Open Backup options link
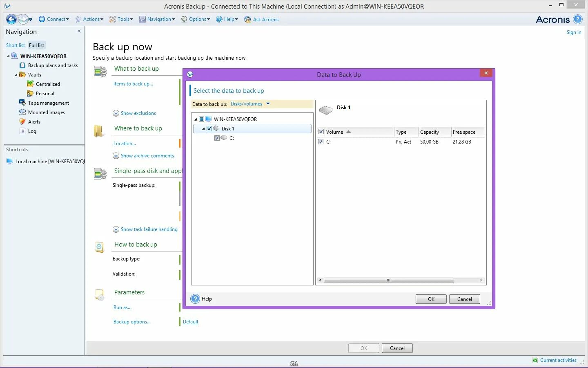The width and height of the screenshot is (588, 368). pos(132,322)
